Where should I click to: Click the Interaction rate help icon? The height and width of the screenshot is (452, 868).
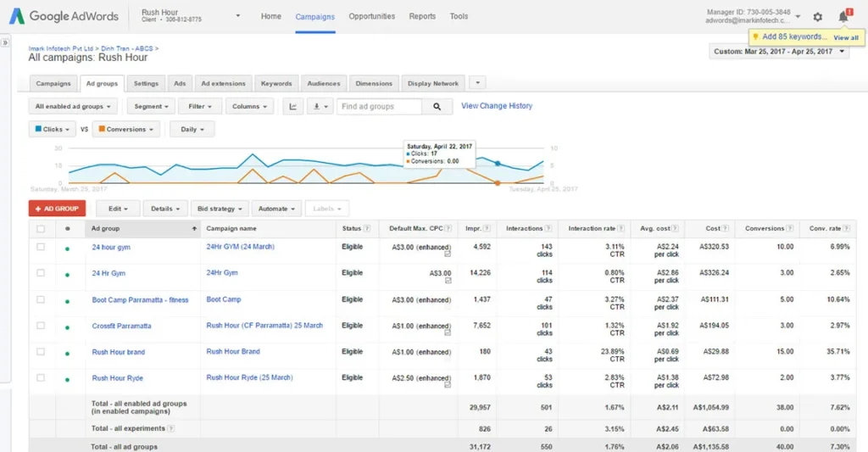(620, 228)
